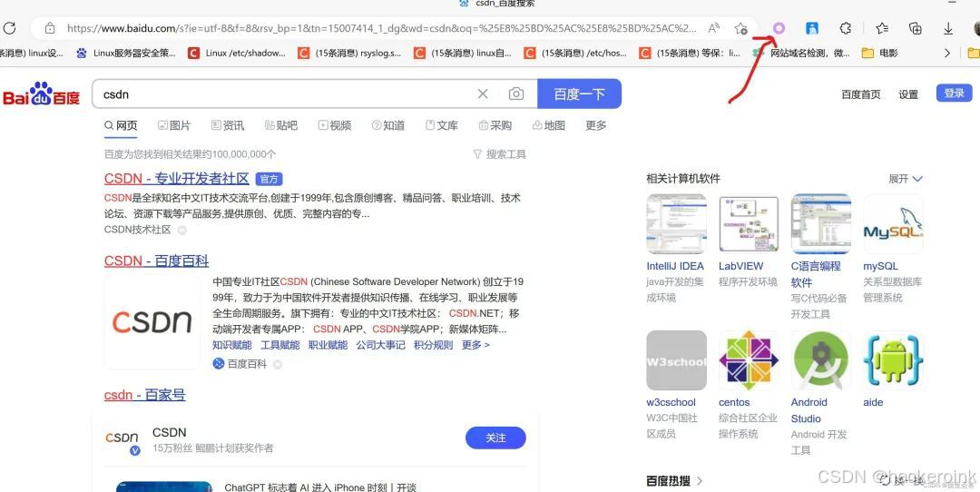The image size is (980, 492).
Task: Open ChatGPT 标志着 AI article link
Action: 320,487
